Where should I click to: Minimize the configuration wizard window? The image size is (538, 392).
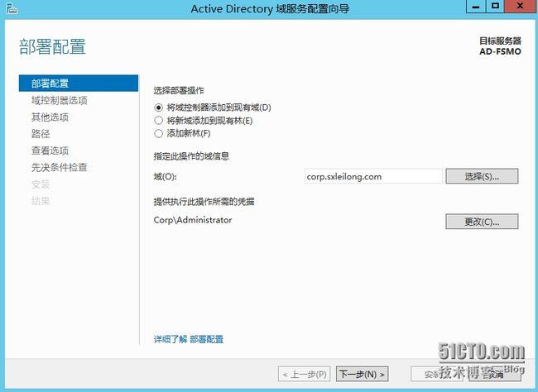click(476, 7)
